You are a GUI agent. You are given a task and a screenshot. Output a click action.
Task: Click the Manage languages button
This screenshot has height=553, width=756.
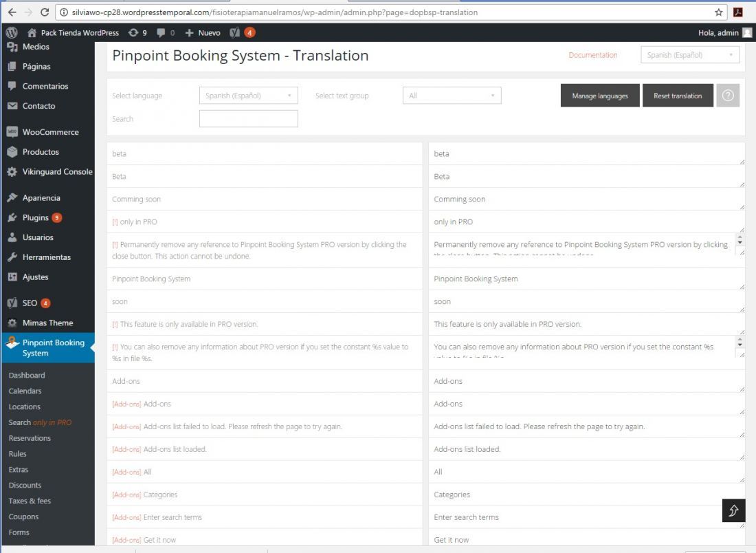point(600,96)
